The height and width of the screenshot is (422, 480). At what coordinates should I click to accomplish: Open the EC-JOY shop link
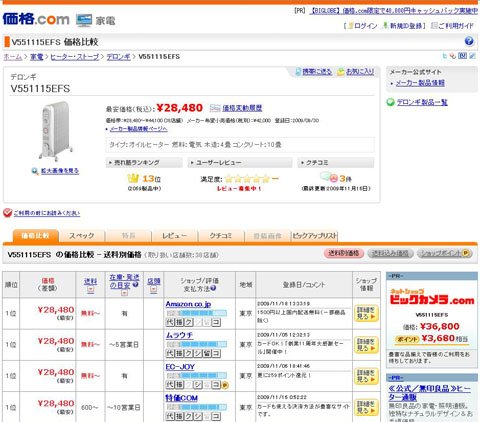point(180,367)
